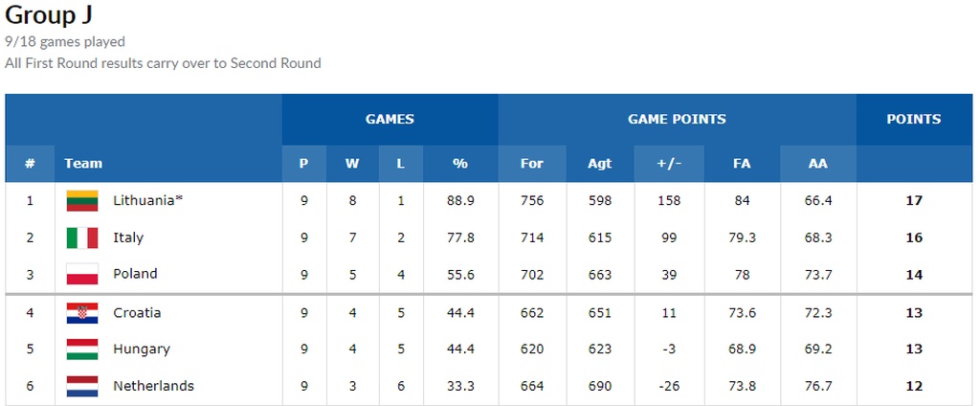Open the Lithuania team link
Image resolution: width=980 pixels, height=406 pixels.
pyautogui.click(x=144, y=201)
